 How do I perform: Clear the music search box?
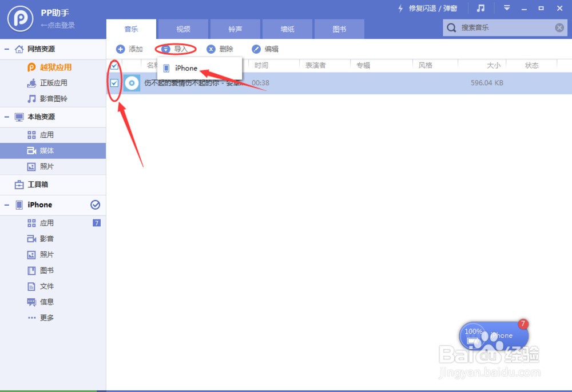point(559,27)
